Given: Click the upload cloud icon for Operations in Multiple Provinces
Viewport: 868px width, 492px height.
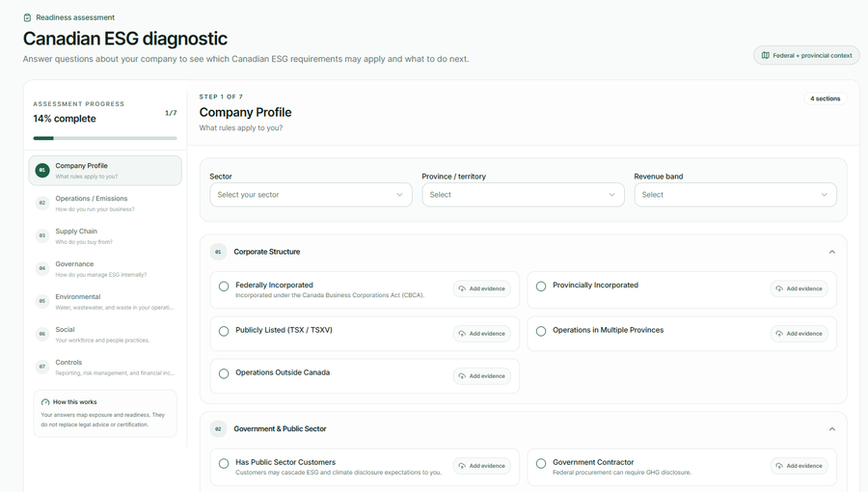Looking at the screenshot, I should pos(779,334).
